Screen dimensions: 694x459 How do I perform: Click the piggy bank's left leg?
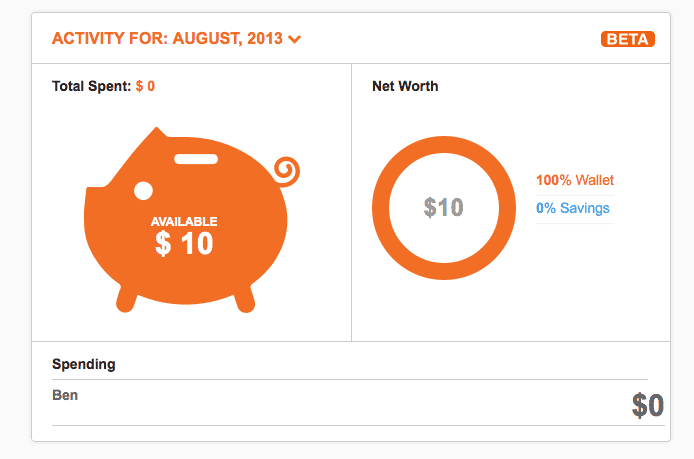coord(127,299)
